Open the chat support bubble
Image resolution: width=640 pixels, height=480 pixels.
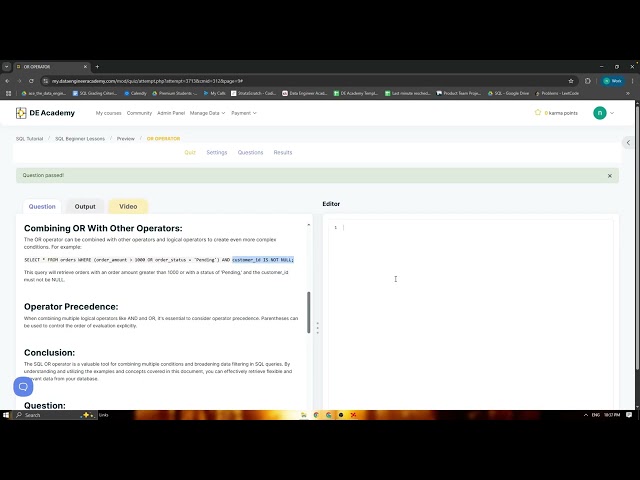(x=23, y=386)
